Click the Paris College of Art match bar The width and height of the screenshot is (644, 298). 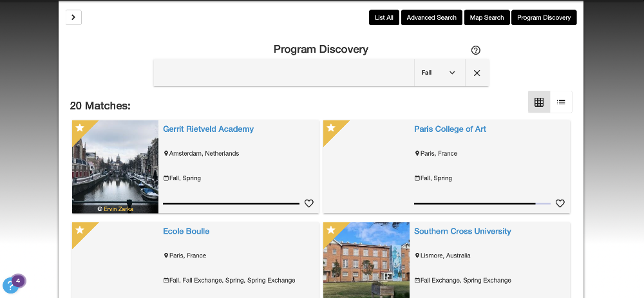[x=482, y=203]
